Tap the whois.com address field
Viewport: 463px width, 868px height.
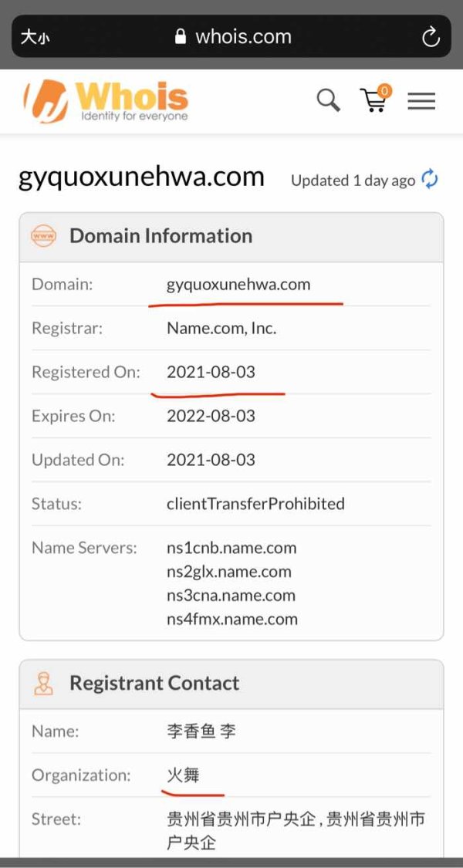coord(231,36)
